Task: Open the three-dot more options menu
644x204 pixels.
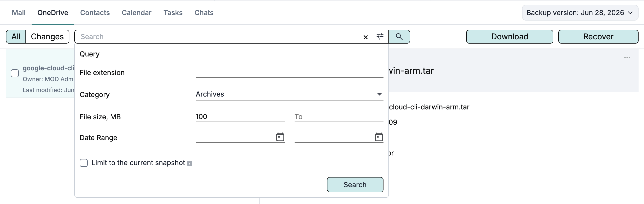Action: [627, 58]
